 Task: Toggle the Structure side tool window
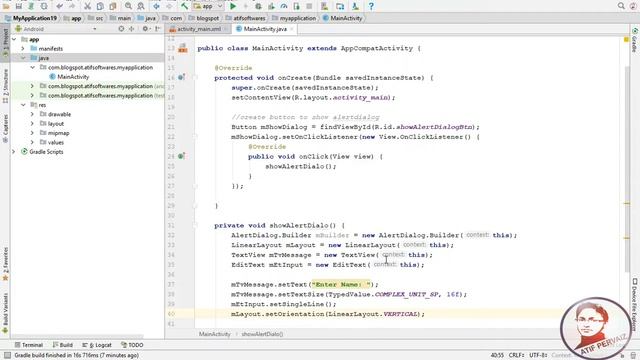click(x=5, y=86)
